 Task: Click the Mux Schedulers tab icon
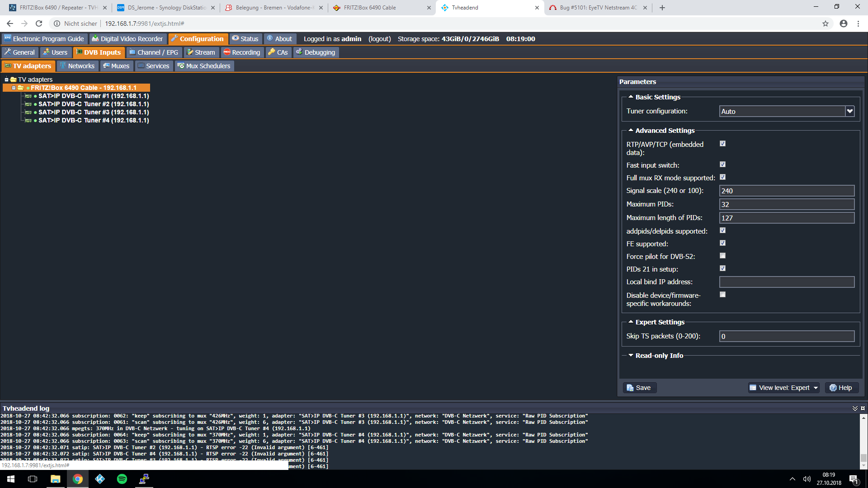[x=181, y=66]
